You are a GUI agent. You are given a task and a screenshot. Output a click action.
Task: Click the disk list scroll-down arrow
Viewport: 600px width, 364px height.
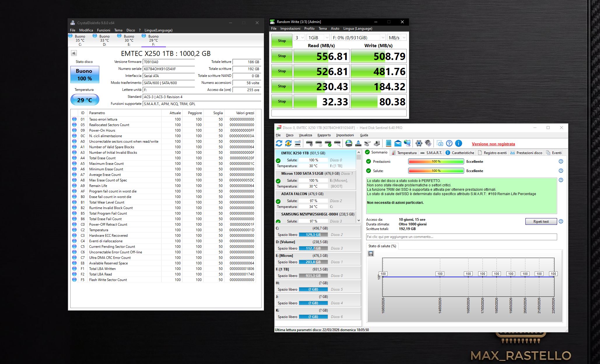[x=359, y=220]
